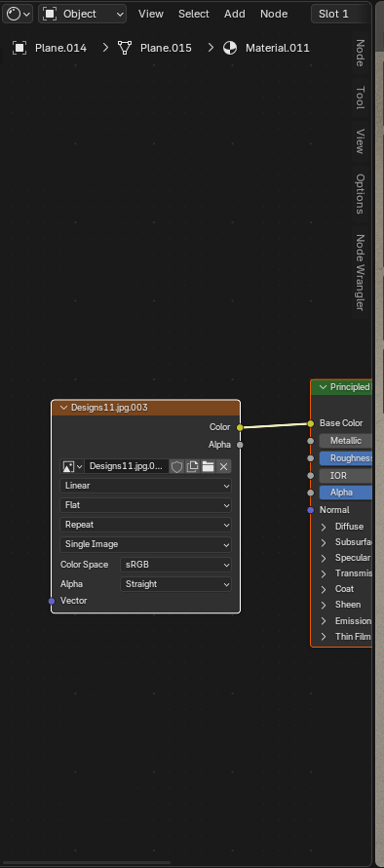The image size is (384, 868).
Task: Click the Designs11.jpg.003 node header title
Action: [109, 408]
